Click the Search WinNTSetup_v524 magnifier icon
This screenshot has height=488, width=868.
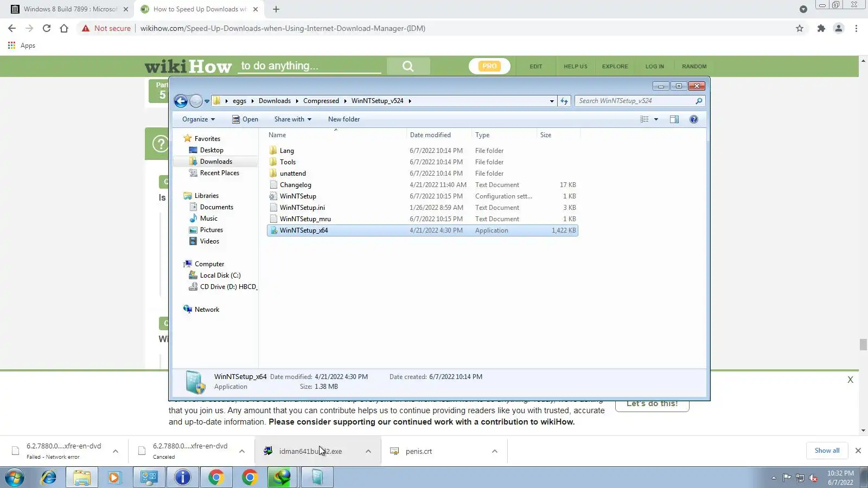click(699, 101)
